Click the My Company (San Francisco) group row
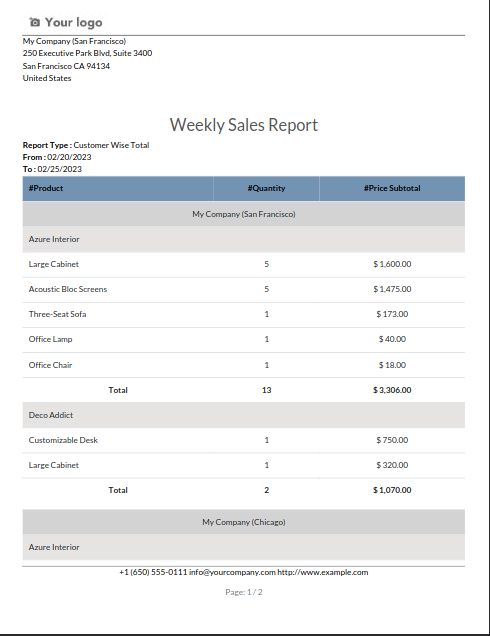490x636 pixels. (244, 214)
